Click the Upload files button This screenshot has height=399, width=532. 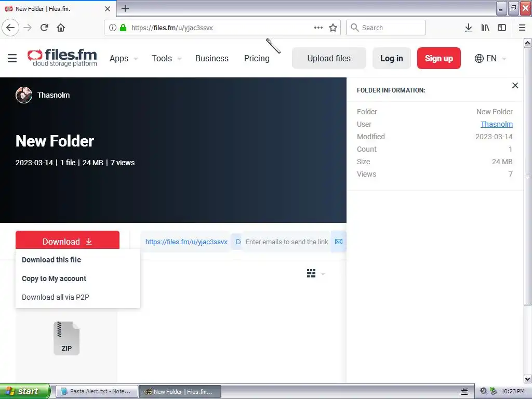coord(329,58)
